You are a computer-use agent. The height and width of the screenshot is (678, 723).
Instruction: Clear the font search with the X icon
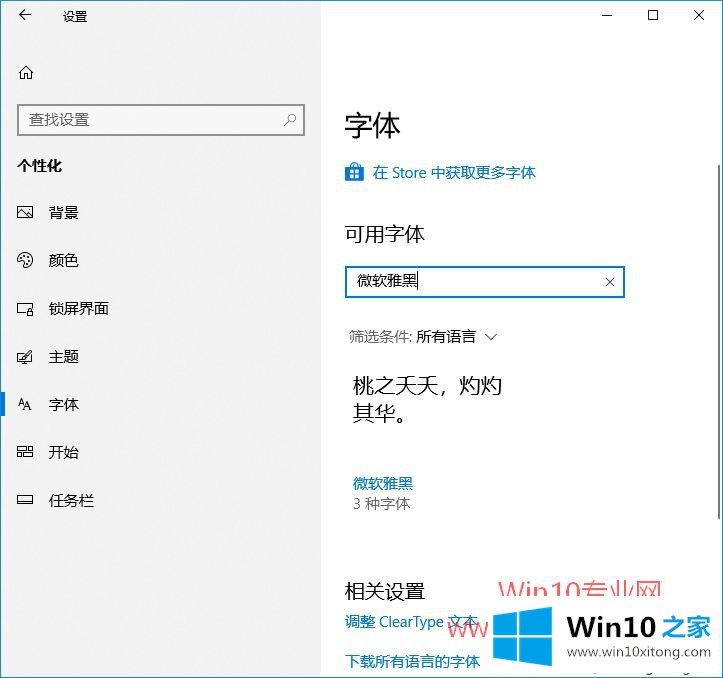(610, 282)
